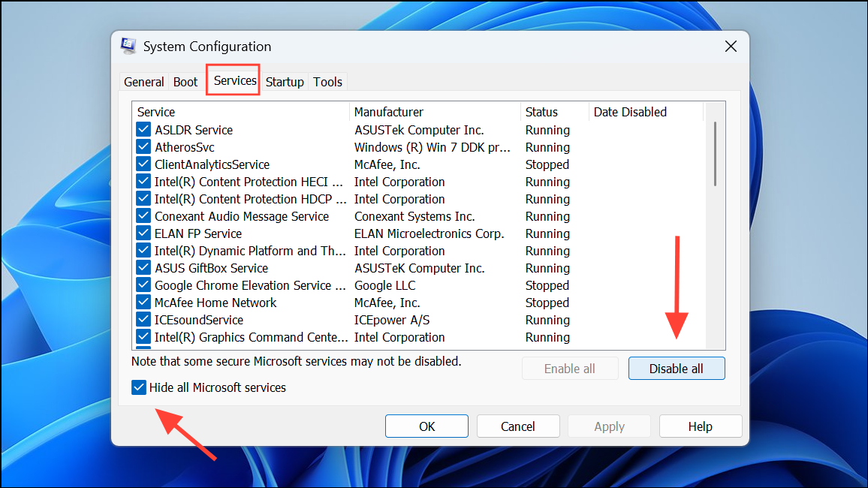Toggle Hide all Microsoft services checkbox
Screen dimensions: 868x488
pyautogui.click(x=139, y=387)
